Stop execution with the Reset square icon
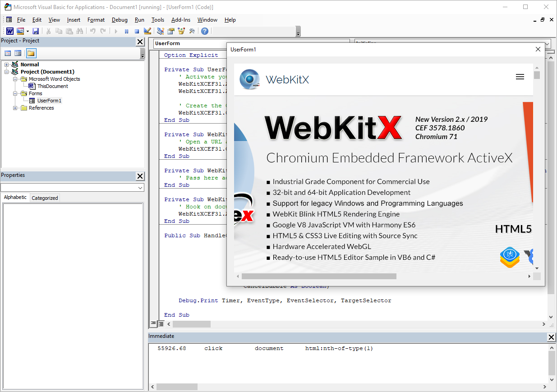The height and width of the screenshot is (392, 557). coord(137,31)
